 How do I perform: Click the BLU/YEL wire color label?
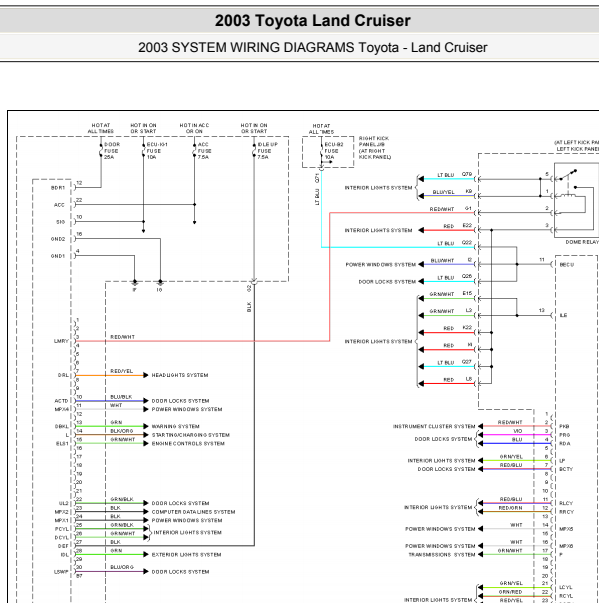pos(443,192)
